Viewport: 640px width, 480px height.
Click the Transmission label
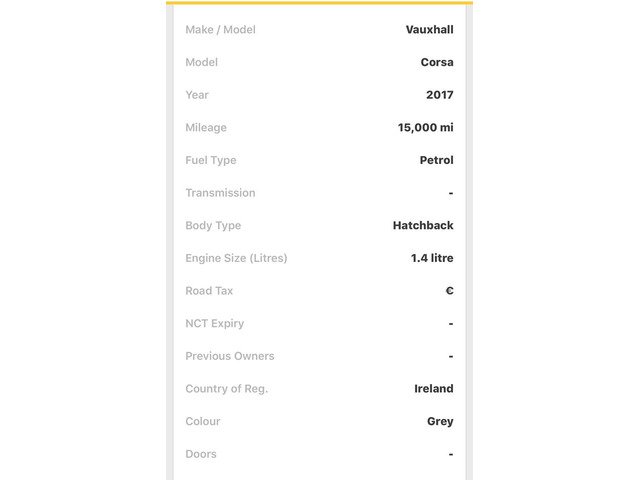[x=220, y=193]
